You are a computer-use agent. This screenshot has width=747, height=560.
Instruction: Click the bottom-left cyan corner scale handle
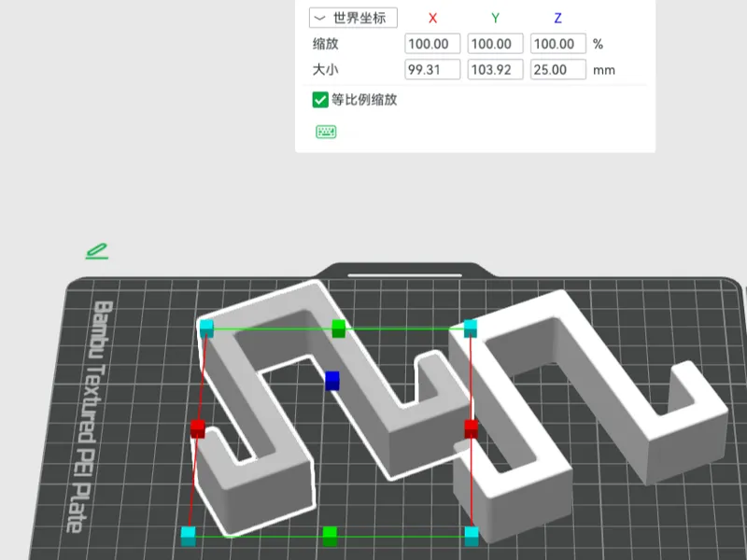[189, 536]
